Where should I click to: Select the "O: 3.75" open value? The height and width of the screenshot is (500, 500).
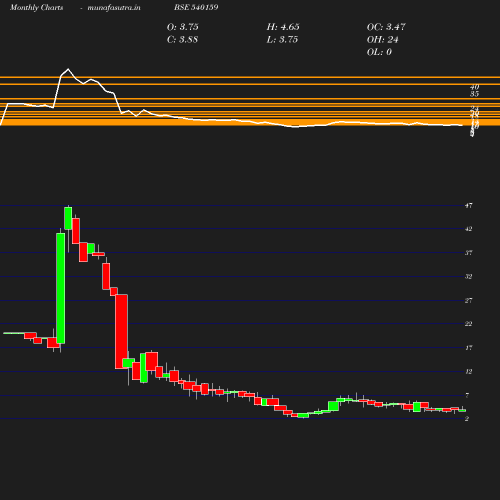click(183, 27)
